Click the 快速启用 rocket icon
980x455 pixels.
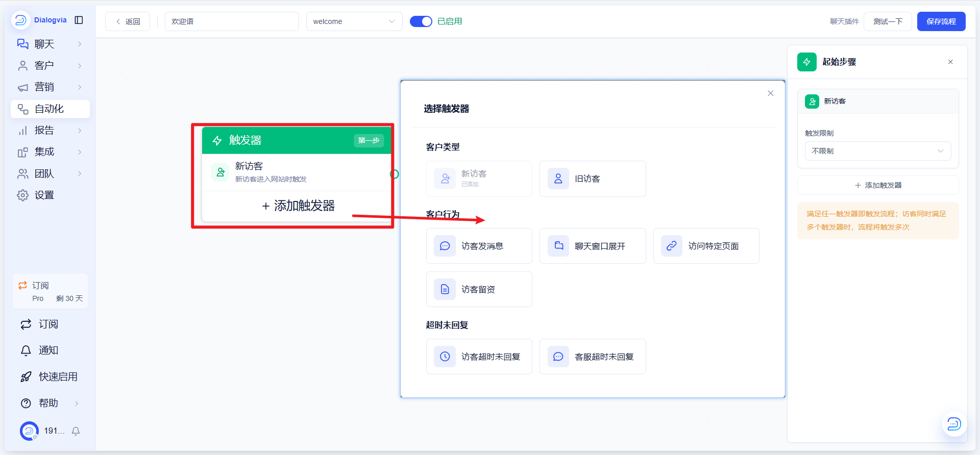tap(26, 377)
